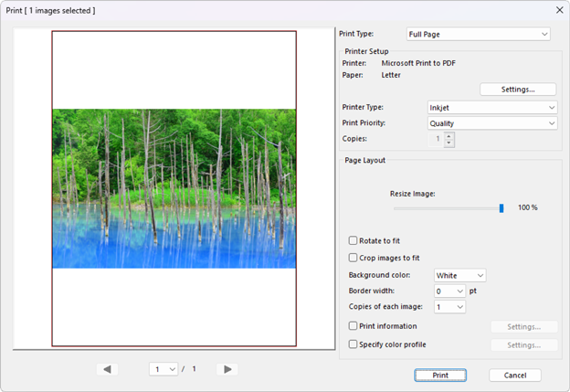The width and height of the screenshot is (570, 392).
Task: Decrease copies with down stepper arrow
Action: tap(449, 143)
